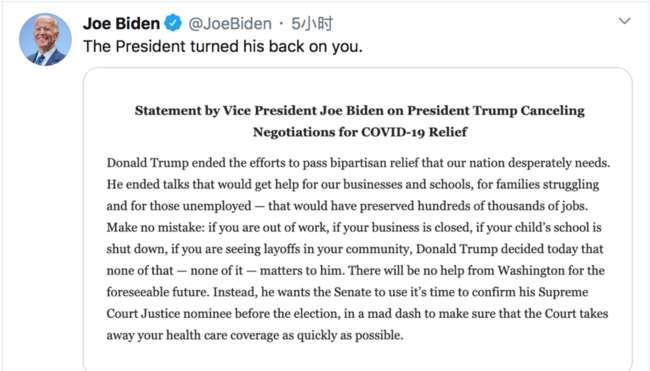The width and height of the screenshot is (650, 371).
Task: Visit the @JoeBiden handle link
Action: point(230,24)
